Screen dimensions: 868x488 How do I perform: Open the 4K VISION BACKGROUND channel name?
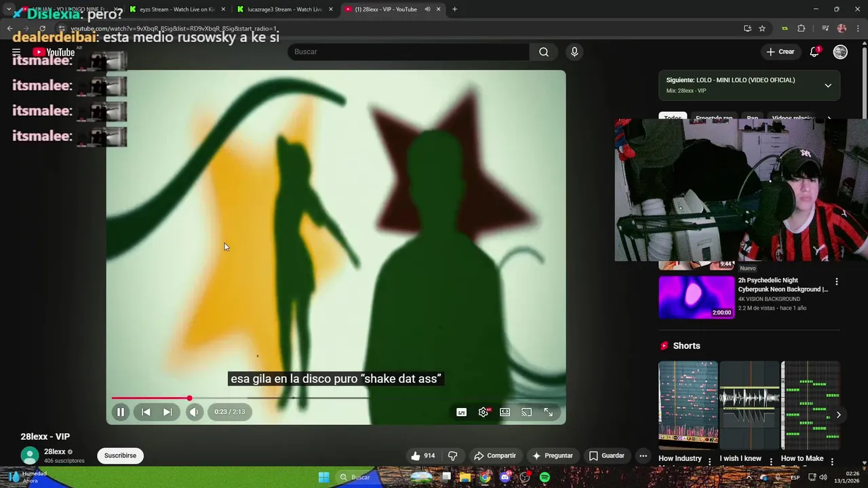pyautogui.click(x=769, y=299)
